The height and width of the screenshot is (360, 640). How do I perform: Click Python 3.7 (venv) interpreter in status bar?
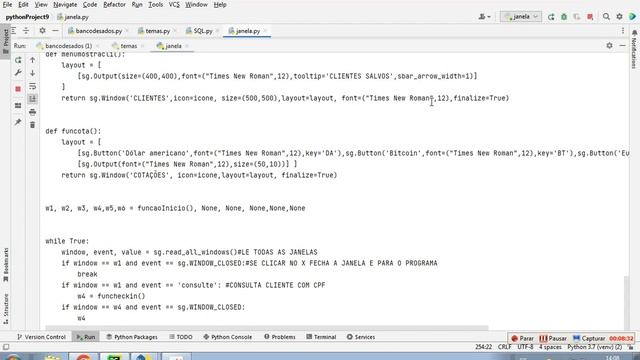point(595,347)
